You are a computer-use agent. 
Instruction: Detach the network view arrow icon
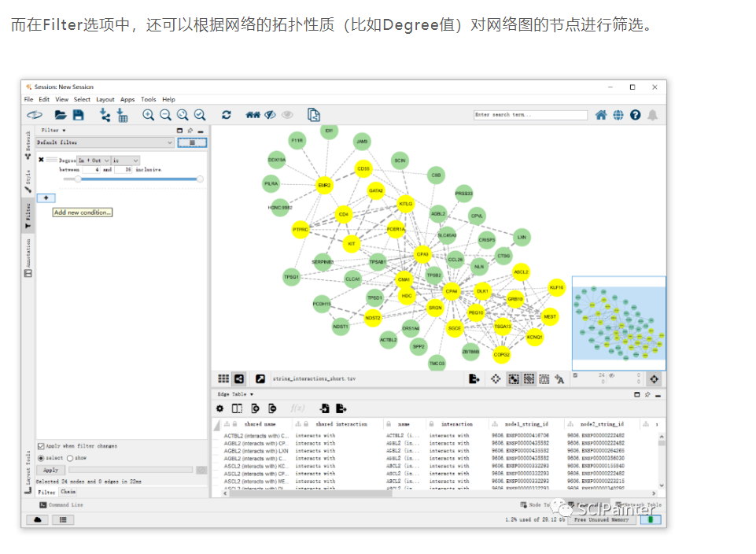tap(260, 379)
